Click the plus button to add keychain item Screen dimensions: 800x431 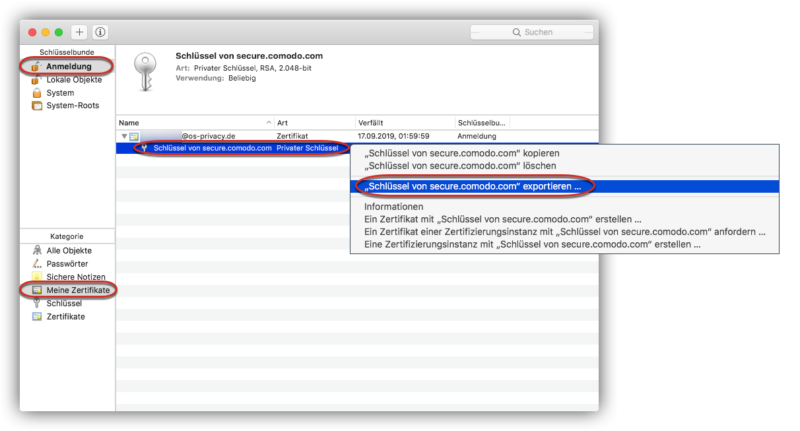pos(79,32)
